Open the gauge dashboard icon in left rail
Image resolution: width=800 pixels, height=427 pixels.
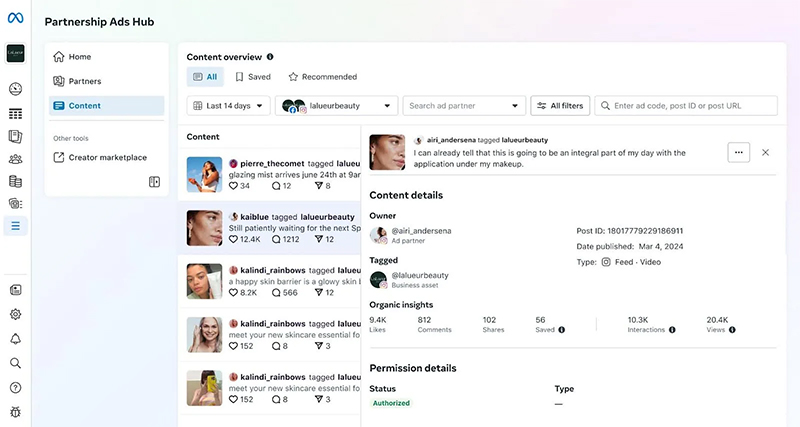pos(15,89)
